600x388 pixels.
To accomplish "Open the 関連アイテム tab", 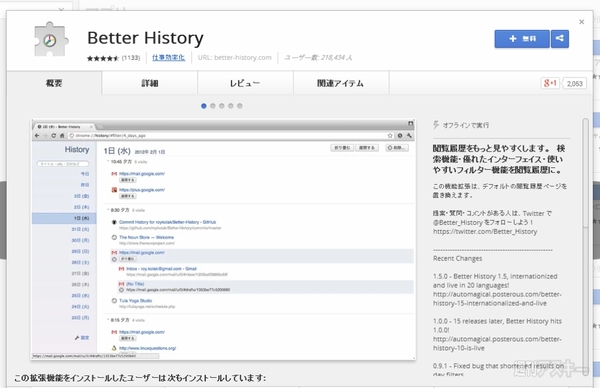I will tap(341, 83).
